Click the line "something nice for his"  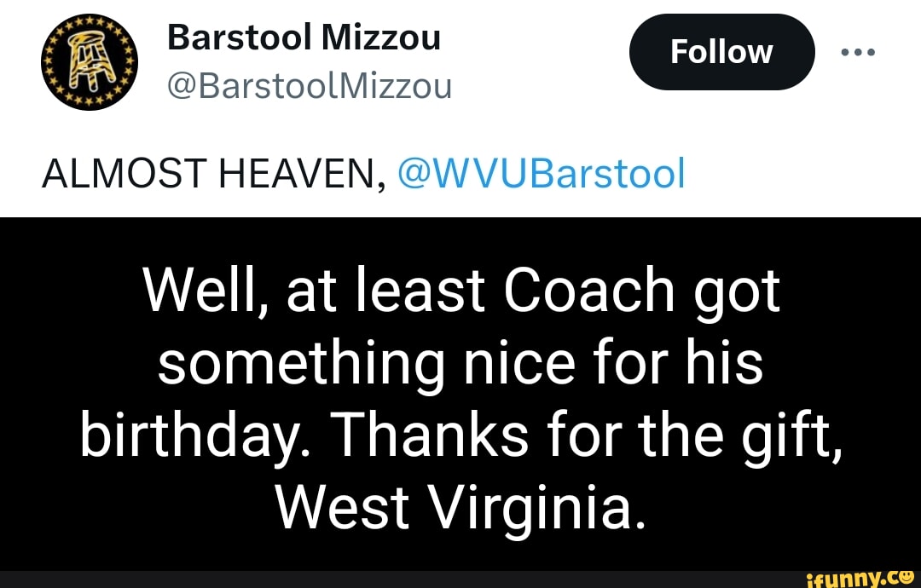460,362
